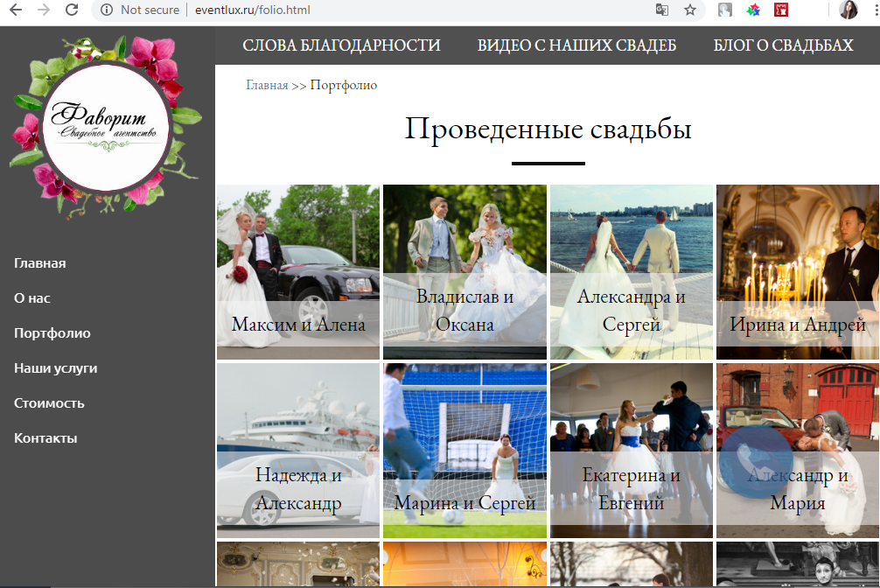Click the gray profile extension icon
Viewport: 880px width, 588px height.
tap(725, 10)
